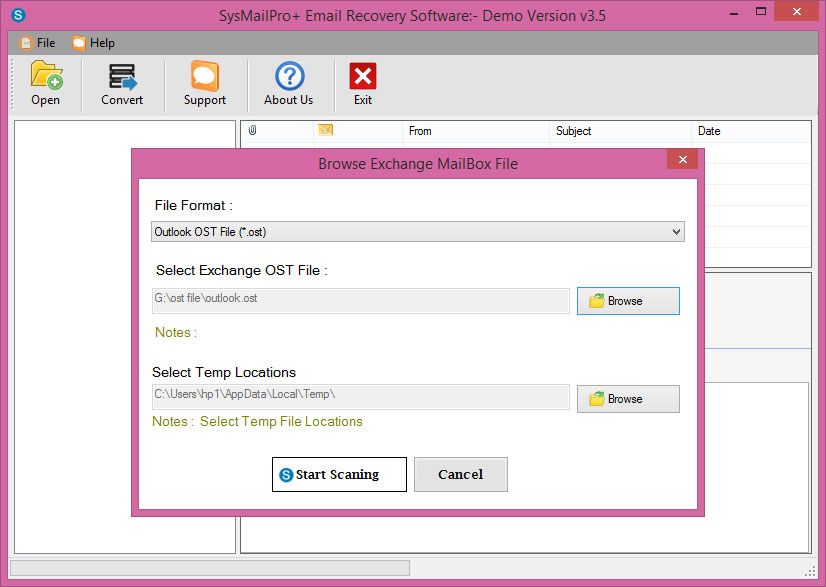Click the 'File Format :' label
The height and width of the screenshot is (587, 826).
193,206
